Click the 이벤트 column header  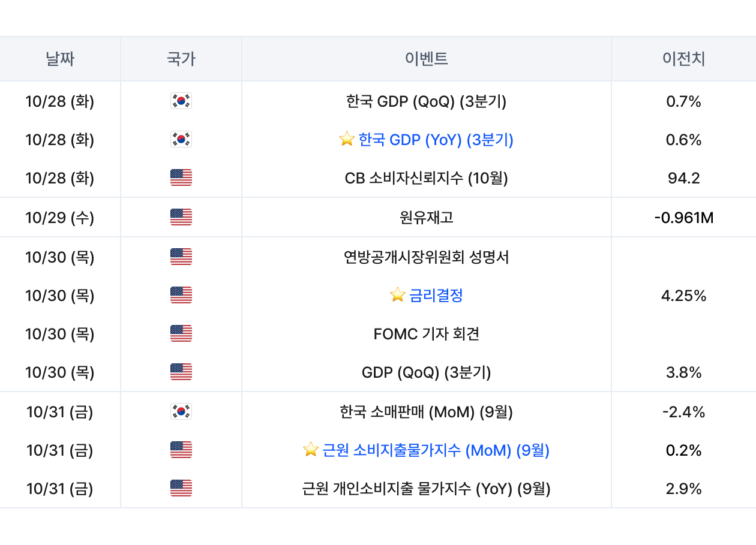click(426, 59)
